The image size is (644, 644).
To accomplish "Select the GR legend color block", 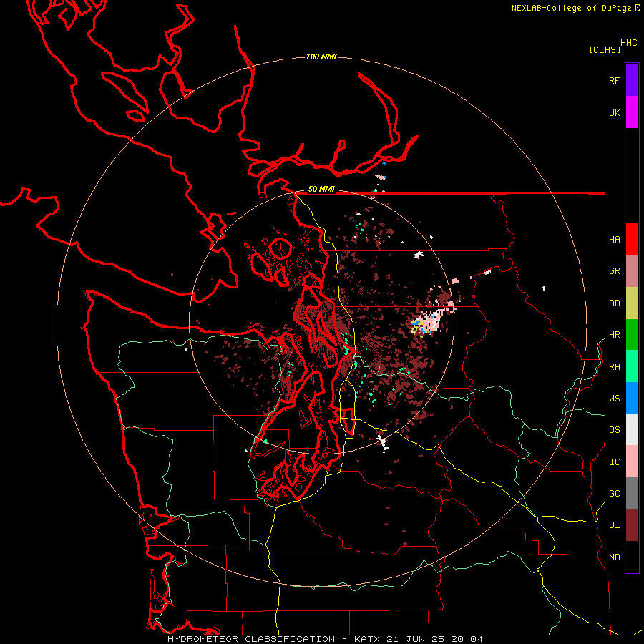I will click(x=632, y=271).
